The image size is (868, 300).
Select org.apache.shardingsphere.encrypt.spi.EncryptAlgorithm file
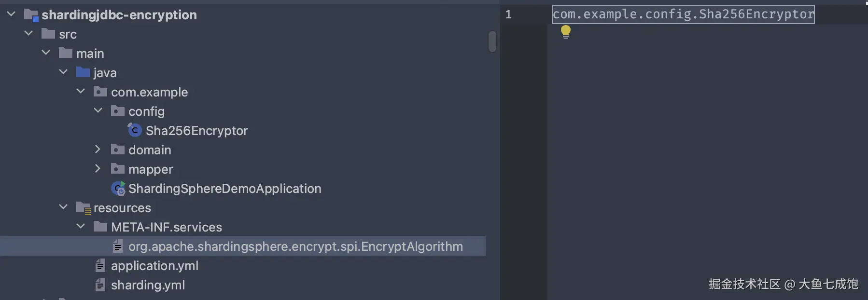(x=295, y=246)
